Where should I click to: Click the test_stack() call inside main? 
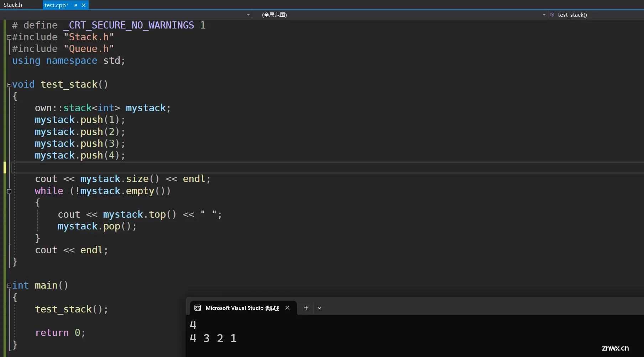click(72, 309)
